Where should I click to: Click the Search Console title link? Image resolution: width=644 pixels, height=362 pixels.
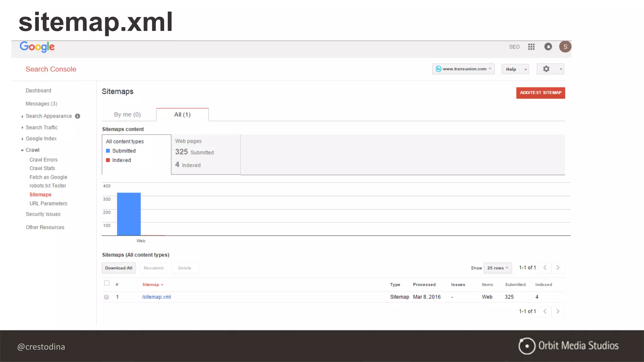(x=51, y=69)
